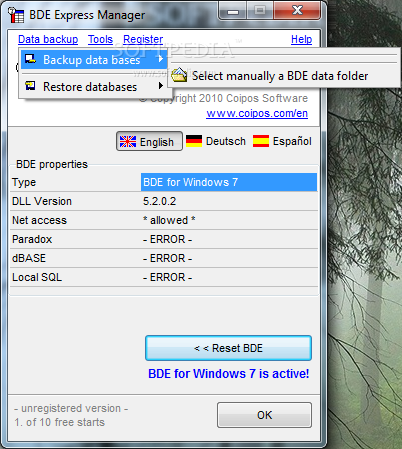Click the dBASE ERROR value

(x=167, y=258)
